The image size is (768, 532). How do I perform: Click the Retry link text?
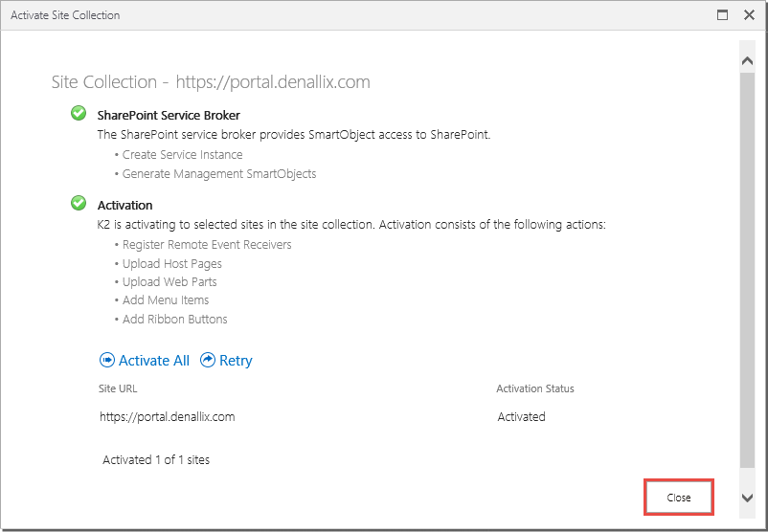(x=236, y=361)
